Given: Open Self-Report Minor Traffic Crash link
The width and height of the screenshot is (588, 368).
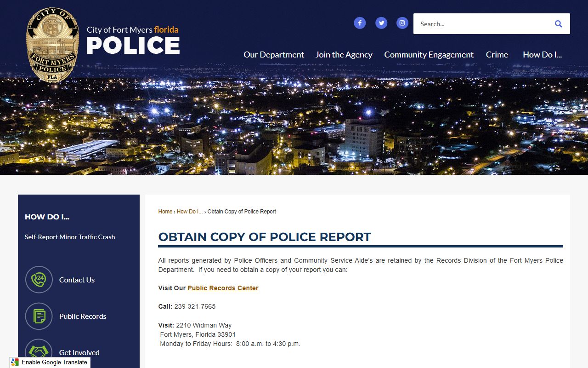Looking at the screenshot, I should coord(70,237).
